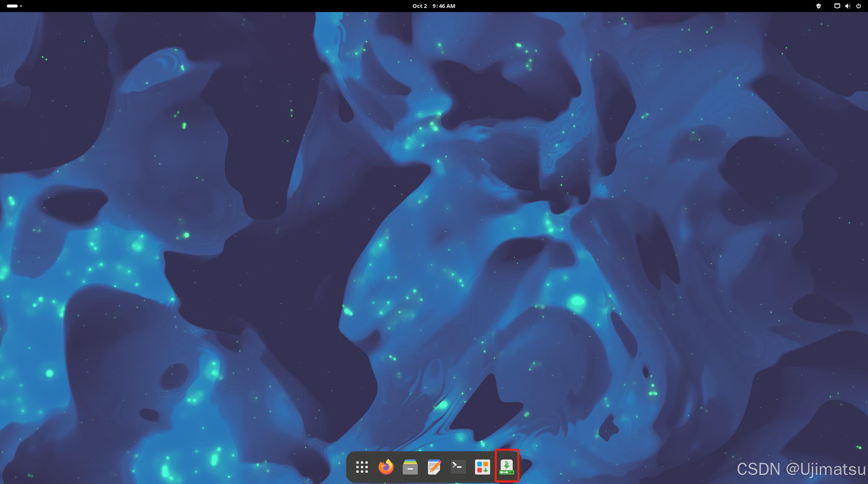The height and width of the screenshot is (484, 868).
Task: Click empty top bar right of clock
Action: pos(640,6)
